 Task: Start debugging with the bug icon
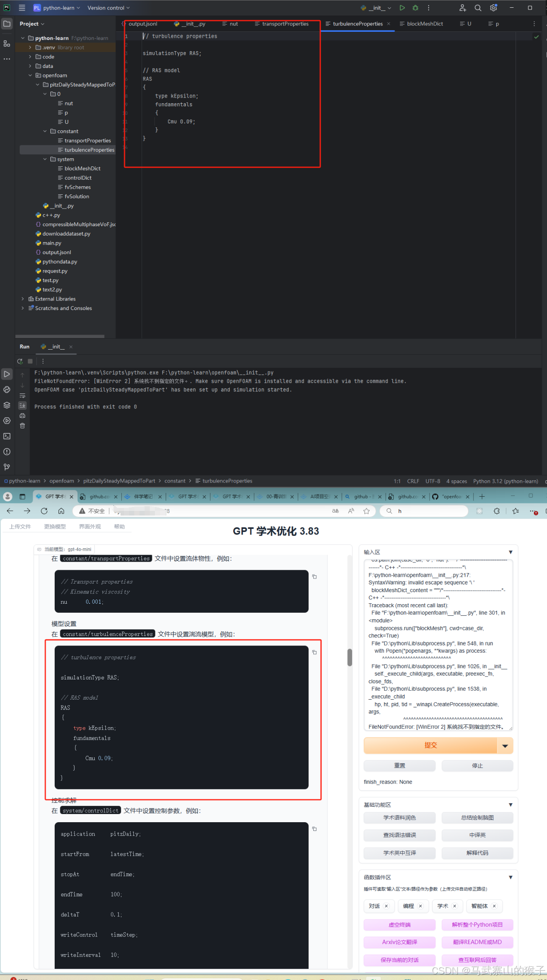pos(415,8)
